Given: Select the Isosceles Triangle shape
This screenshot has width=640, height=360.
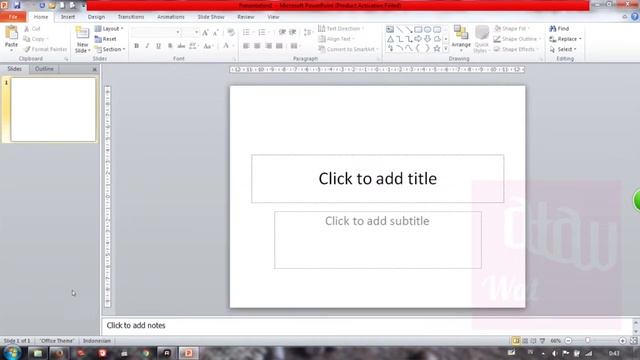Looking at the screenshot, I should (390, 39).
